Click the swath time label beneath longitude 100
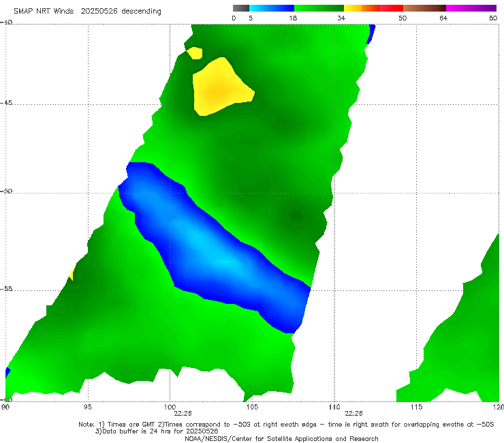This screenshot has width=504, height=443. [x=183, y=414]
